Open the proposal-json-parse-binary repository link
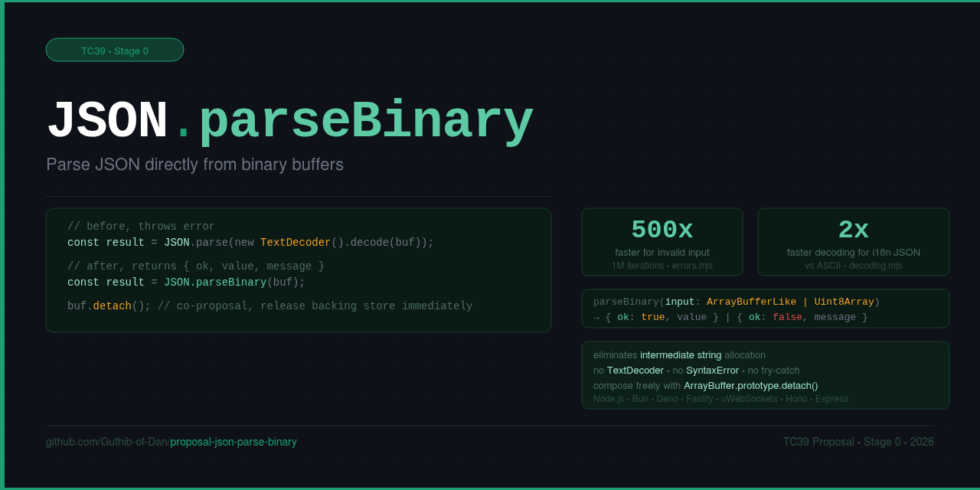This screenshot has height=490, width=980. (x=233, y=442)
